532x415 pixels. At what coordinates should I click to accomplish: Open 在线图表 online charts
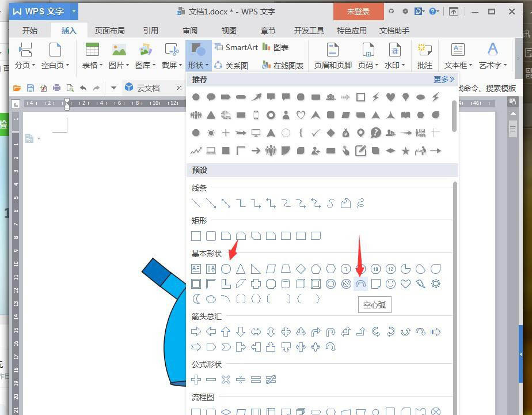point(283,65)
